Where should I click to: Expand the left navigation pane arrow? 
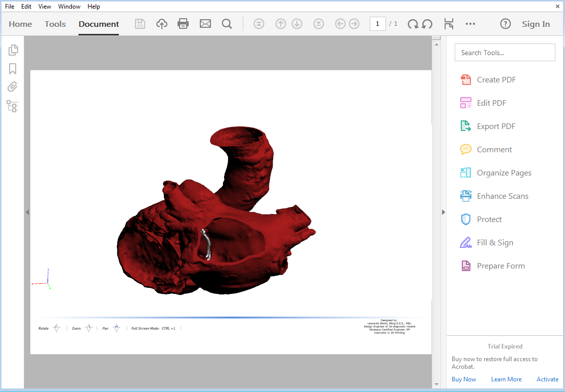click(27, 212)
